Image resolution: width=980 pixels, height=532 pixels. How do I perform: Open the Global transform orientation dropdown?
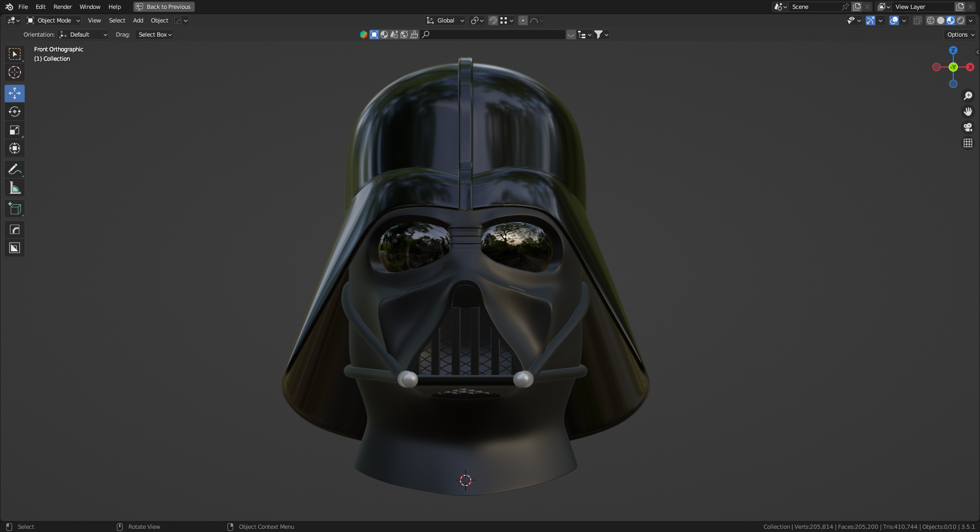point(445,20)
